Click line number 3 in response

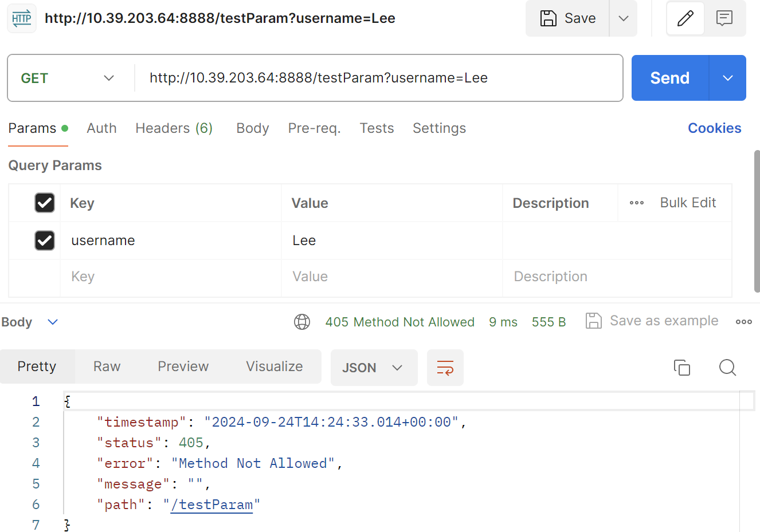(36, 443)
